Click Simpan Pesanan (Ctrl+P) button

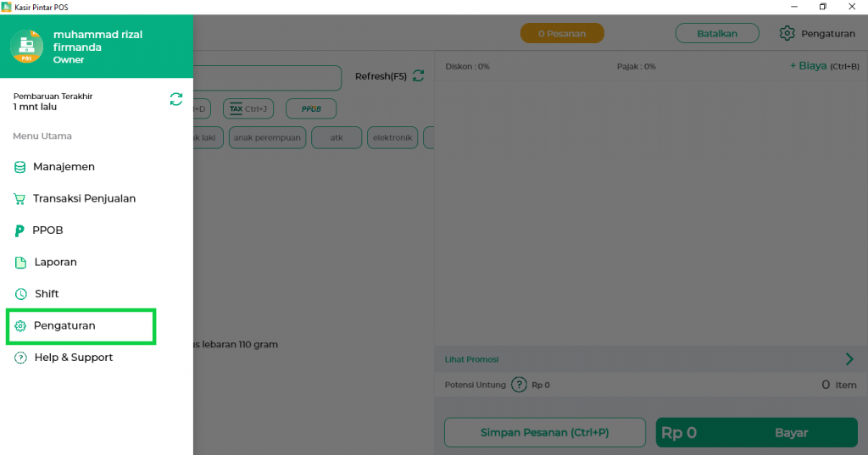[544, 433]
